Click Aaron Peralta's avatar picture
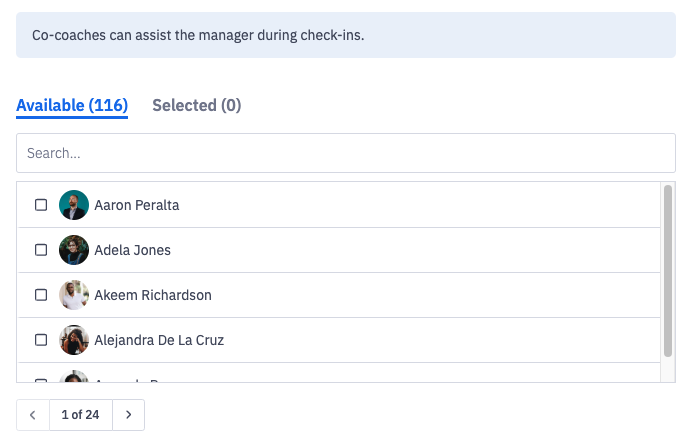The height and width of the screenshot is (442, 691). click(x=74, y=205)
